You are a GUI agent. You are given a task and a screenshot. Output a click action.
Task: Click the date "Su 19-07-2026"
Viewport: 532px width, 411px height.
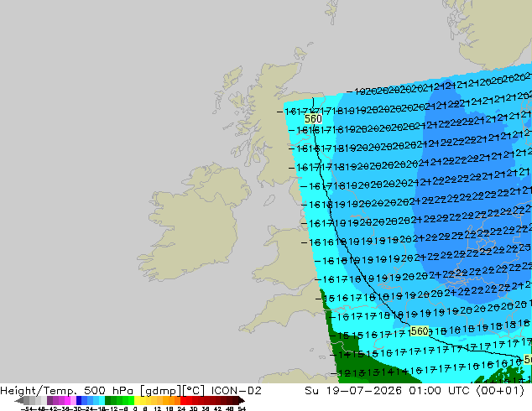[353, 391]
